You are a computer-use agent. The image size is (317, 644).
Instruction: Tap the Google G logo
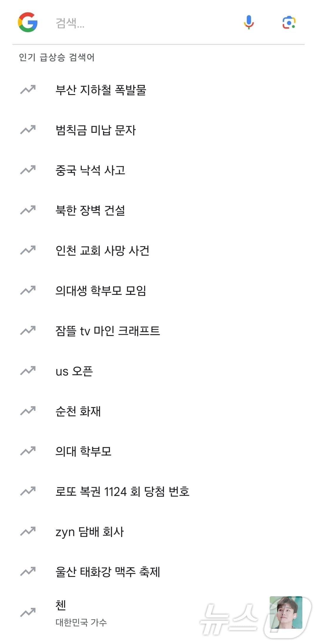[x=28, y=22]
